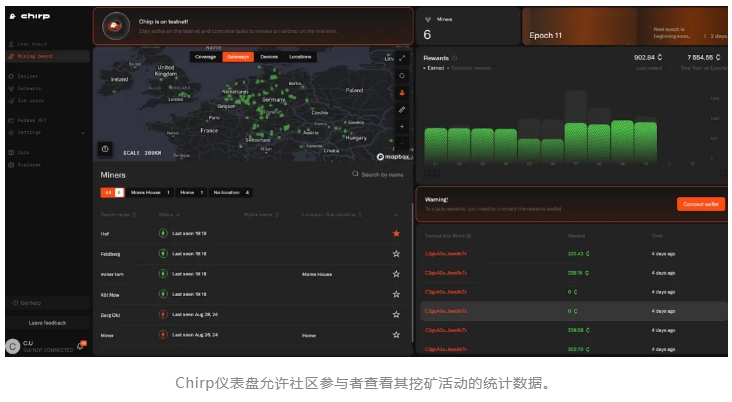Sort by Device name column
732x402 pixels.
click(x=118, y=215)
